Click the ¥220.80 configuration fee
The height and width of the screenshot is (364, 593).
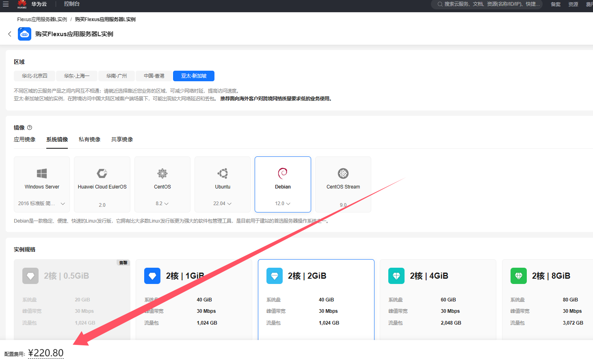pyautogui.click(x=46, y=353)
